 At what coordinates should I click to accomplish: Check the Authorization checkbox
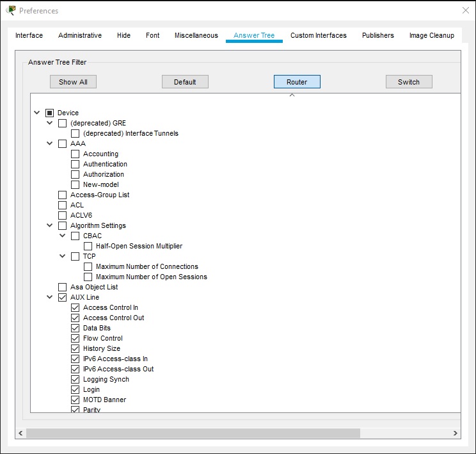pos(75,174)
